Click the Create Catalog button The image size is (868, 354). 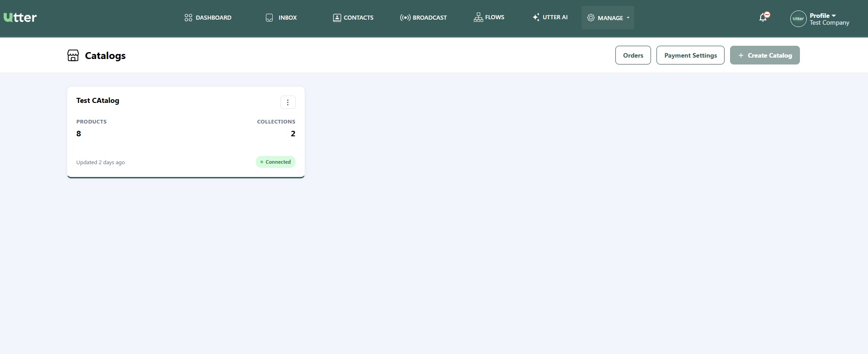pos(765,55)
